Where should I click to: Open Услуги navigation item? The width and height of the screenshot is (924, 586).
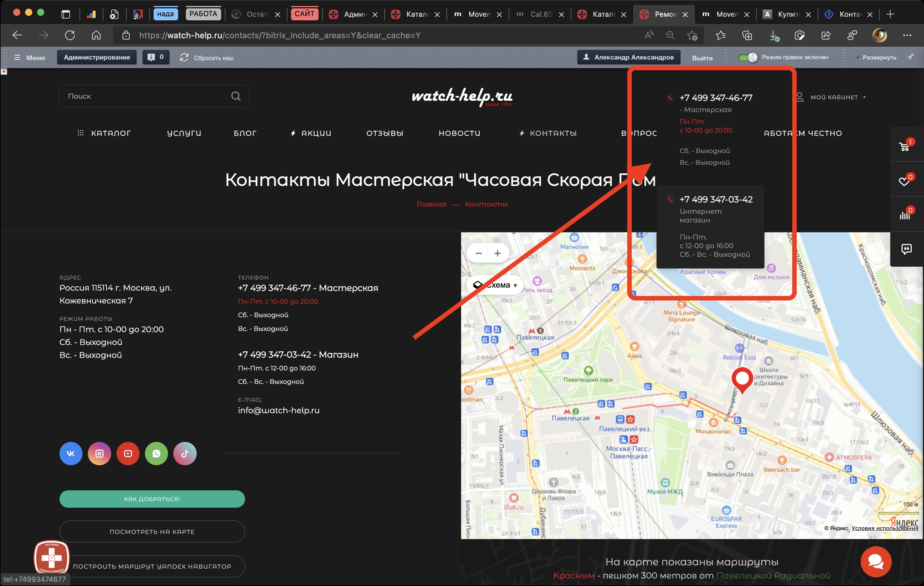click(x=184, y=133)
